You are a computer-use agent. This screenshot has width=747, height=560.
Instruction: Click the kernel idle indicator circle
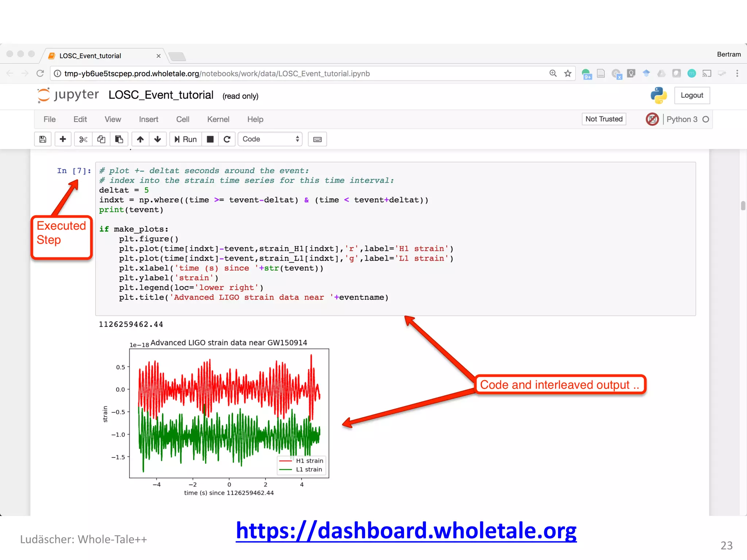tap(705, 119)
